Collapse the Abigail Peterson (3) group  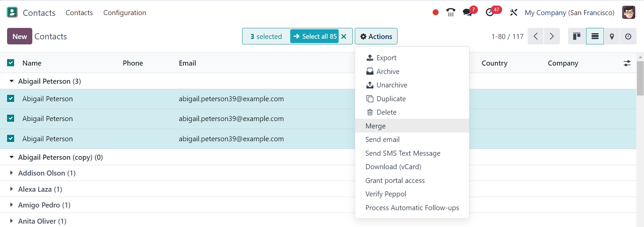(x=11, y=81)
